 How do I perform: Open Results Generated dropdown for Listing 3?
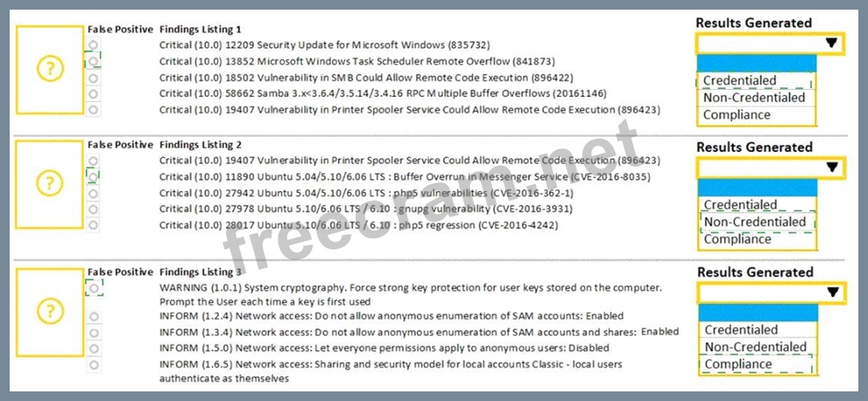(831, 293)
